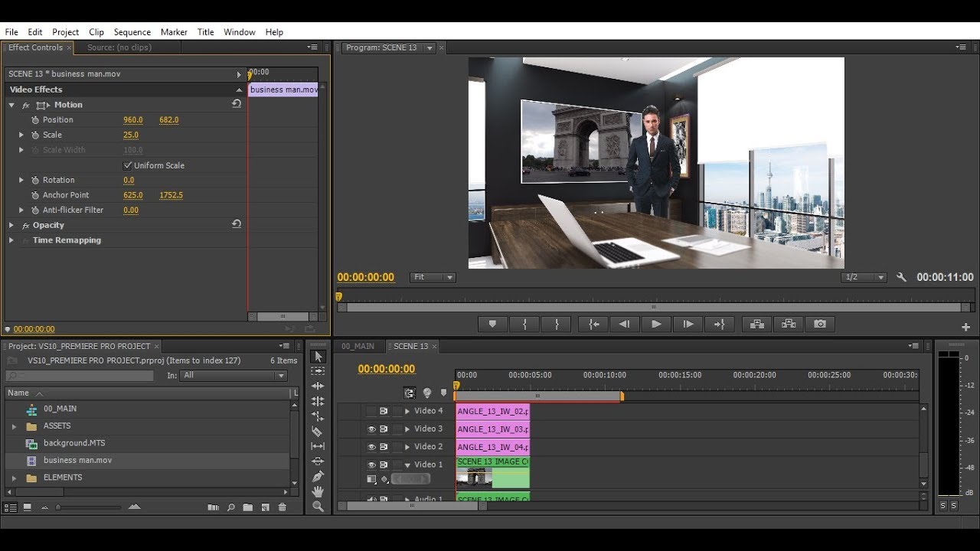Image resolution: width=980 pixels, height=551 pixels.
Task: Toggle Snap in the timeline
Action: click(410, 393)
